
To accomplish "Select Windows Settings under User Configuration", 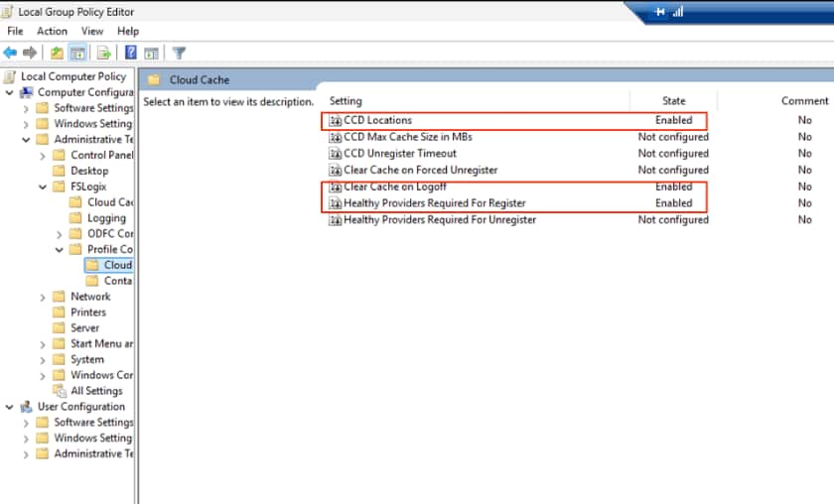I will 93,439.
